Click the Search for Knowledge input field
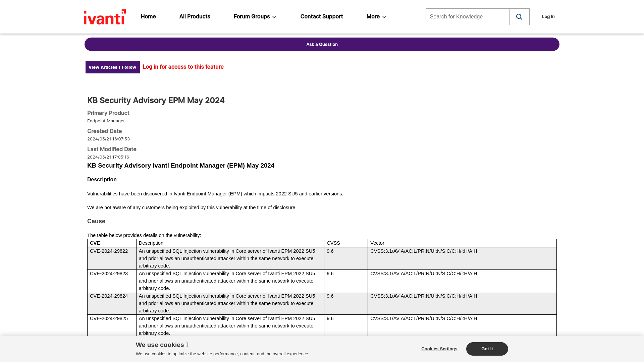The image size is (644, 362). point(467,17)
